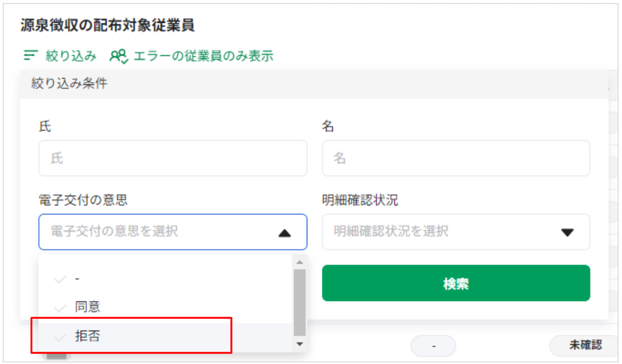
Task: Click the 未確認 status badge
Action: (x=585, y=345)
